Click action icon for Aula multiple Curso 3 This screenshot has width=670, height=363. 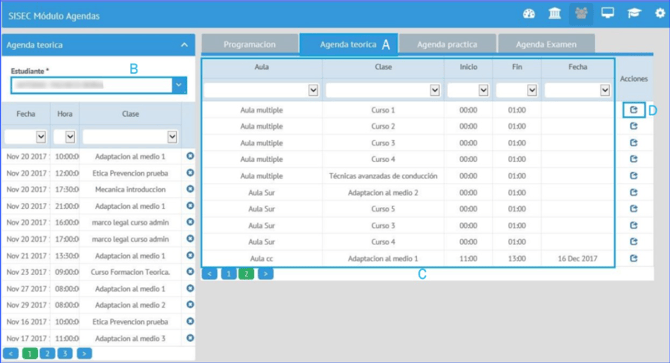click(x=634, y=143)
